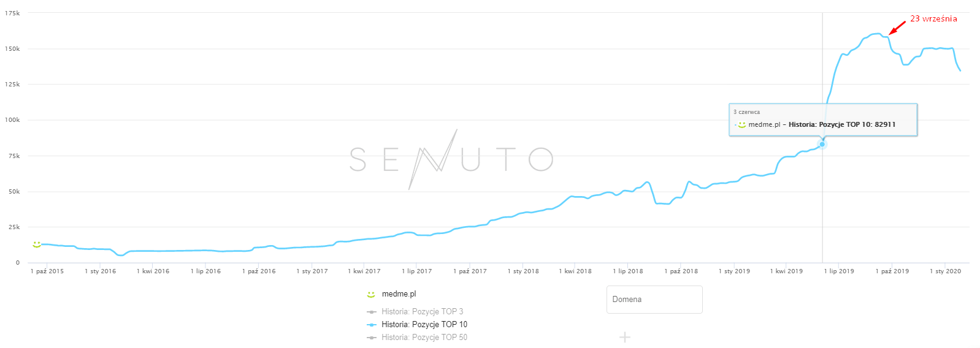
Task: Click the medme.pl smiley icon in legend
Action: tap(371, 295)
